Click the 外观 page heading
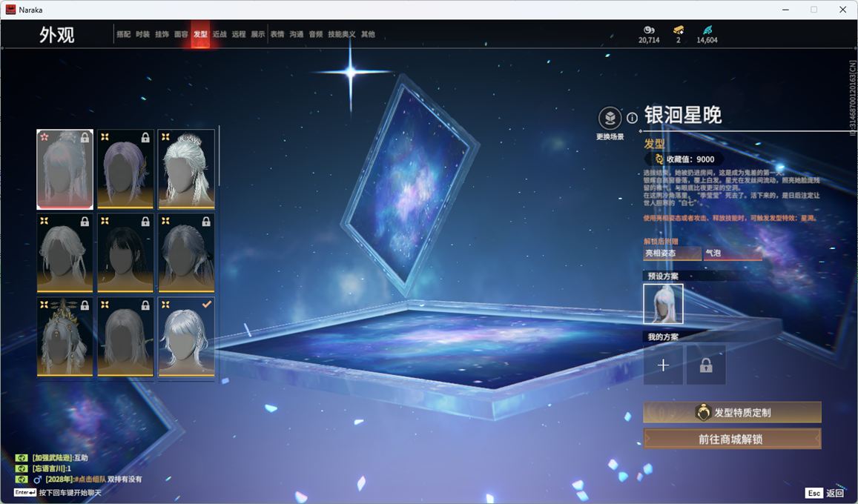Screen dimensions: 858x504 [57, 35]
